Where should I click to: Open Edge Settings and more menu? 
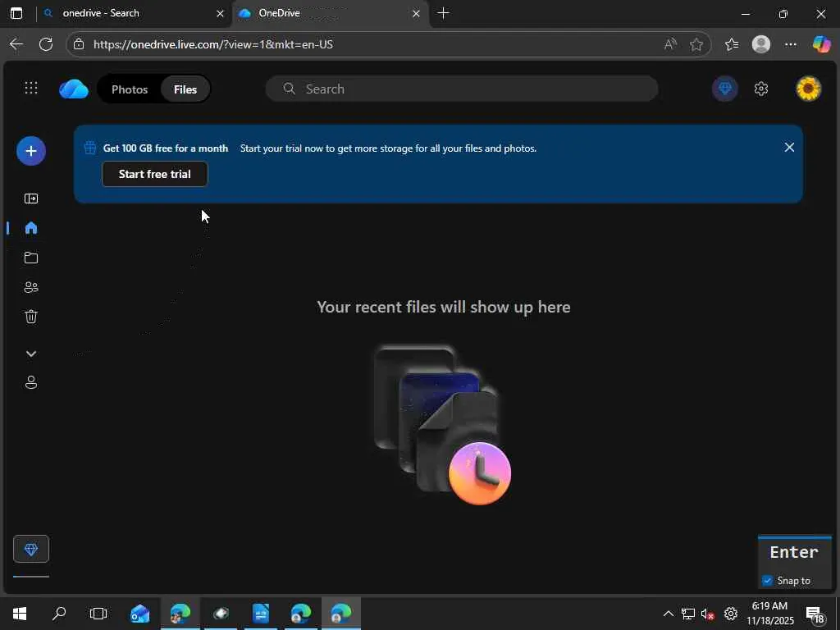tap(791, 44)
